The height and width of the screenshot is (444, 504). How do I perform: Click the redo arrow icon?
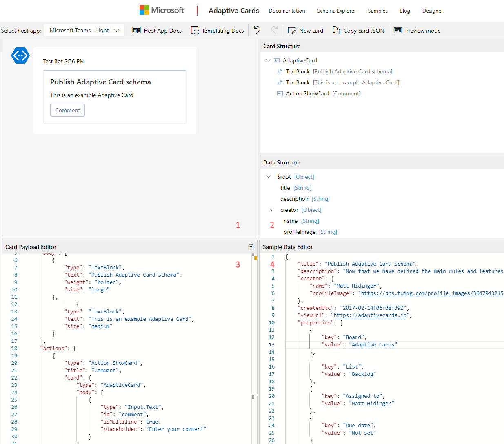tap(274, 30)
